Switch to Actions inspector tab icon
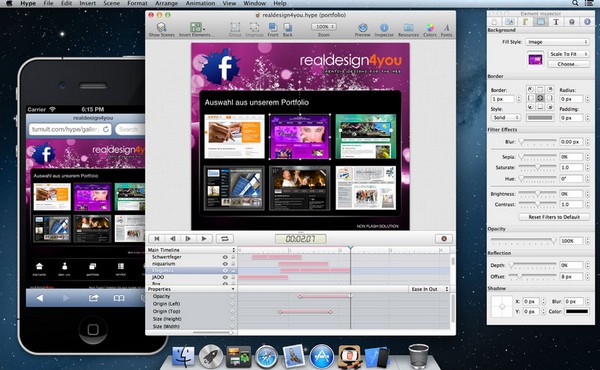 pos(572,22)
